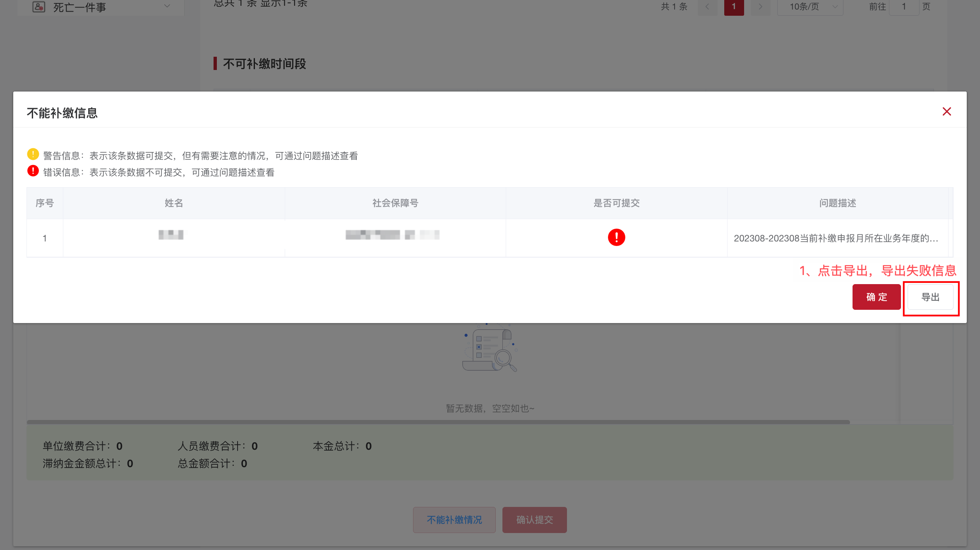Click the 前往 page number input field
980x550 pixels.
click(904, 7)
